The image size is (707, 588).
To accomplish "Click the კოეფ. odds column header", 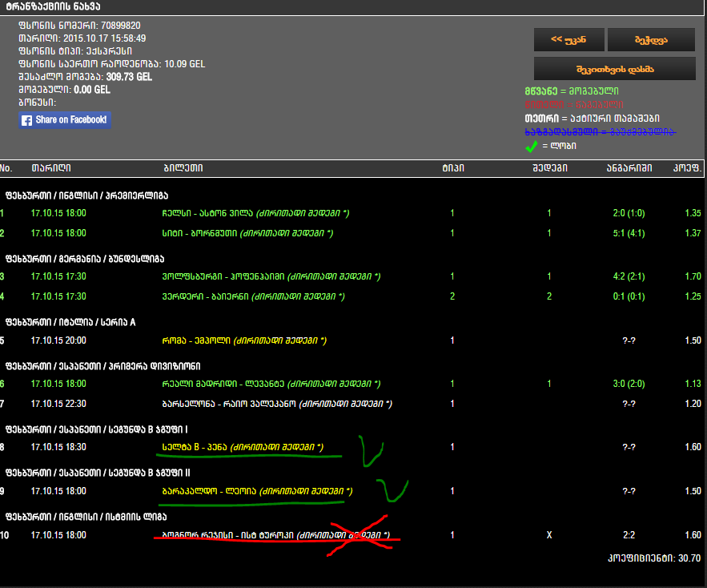I will tap(688, 168).
